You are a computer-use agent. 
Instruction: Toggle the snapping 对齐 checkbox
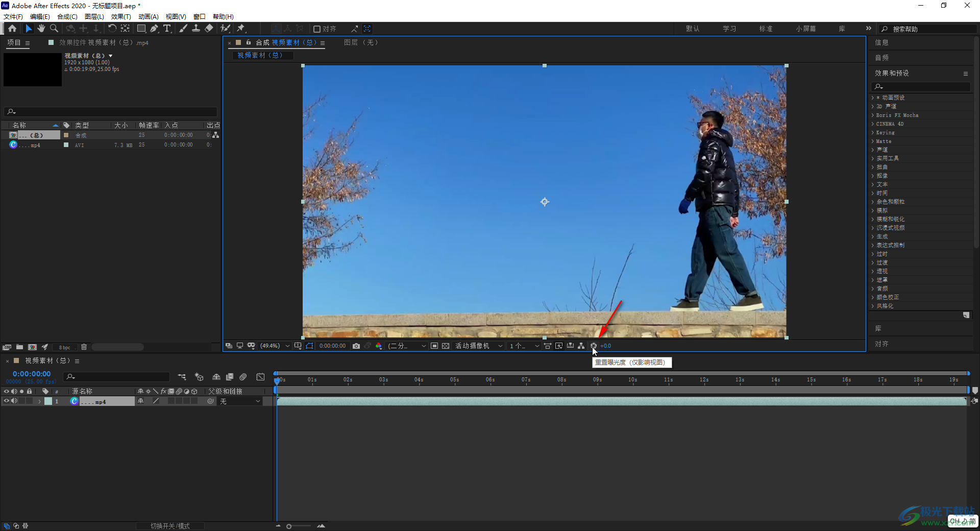[317, 29]
